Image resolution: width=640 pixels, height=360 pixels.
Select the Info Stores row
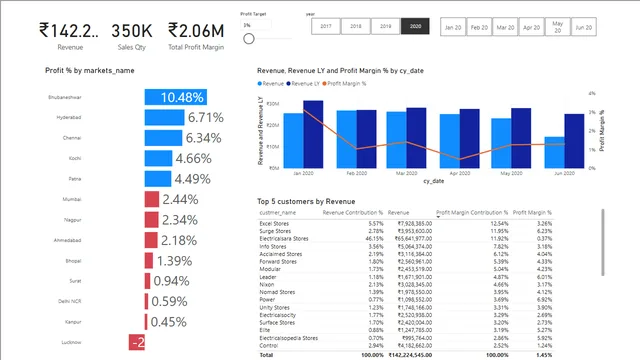pos(405,247)
